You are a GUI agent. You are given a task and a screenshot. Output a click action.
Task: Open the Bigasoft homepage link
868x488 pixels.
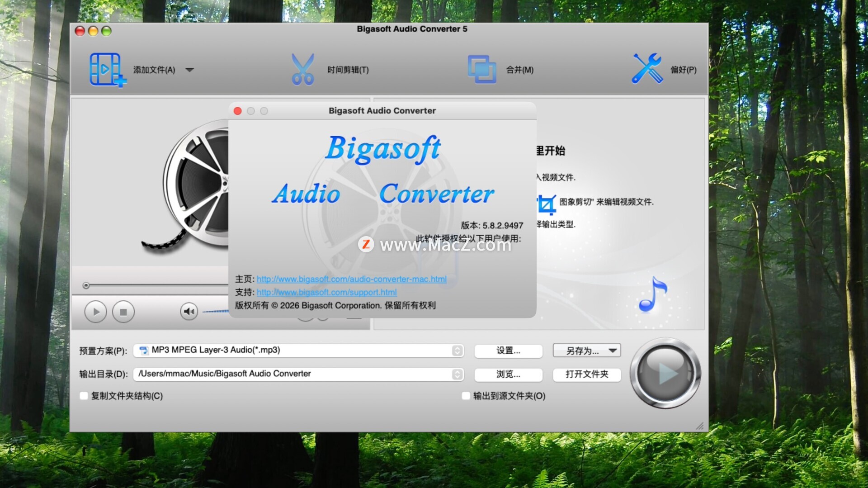(x=351, y=279)
